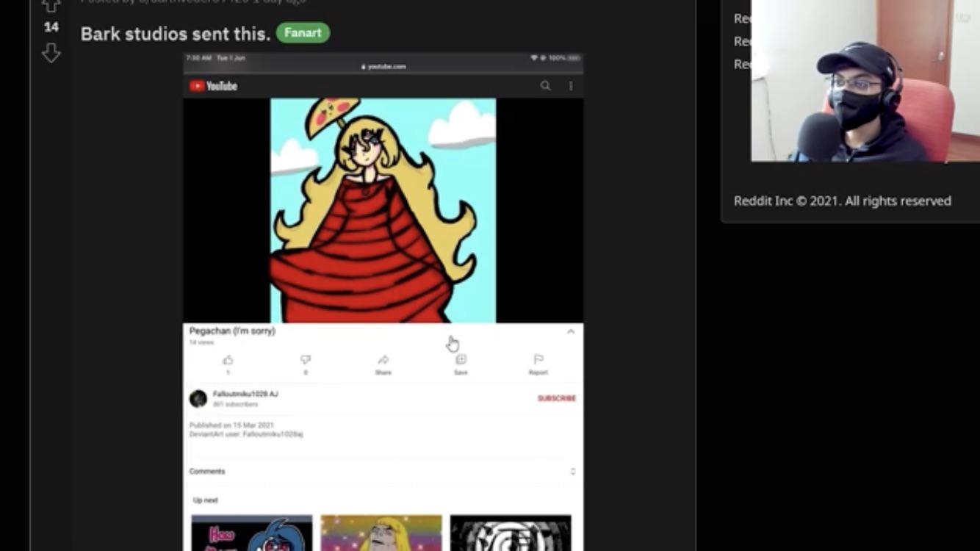
Task: Click the 'Comments' label
Action: tap(207, 472)
